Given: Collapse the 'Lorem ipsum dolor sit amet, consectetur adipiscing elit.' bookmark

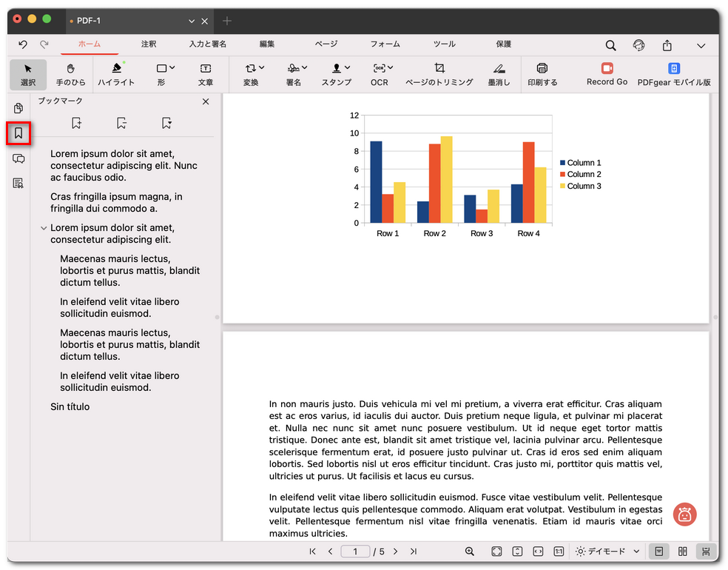Looking at the screenshot, I should (x=44, y=228).
